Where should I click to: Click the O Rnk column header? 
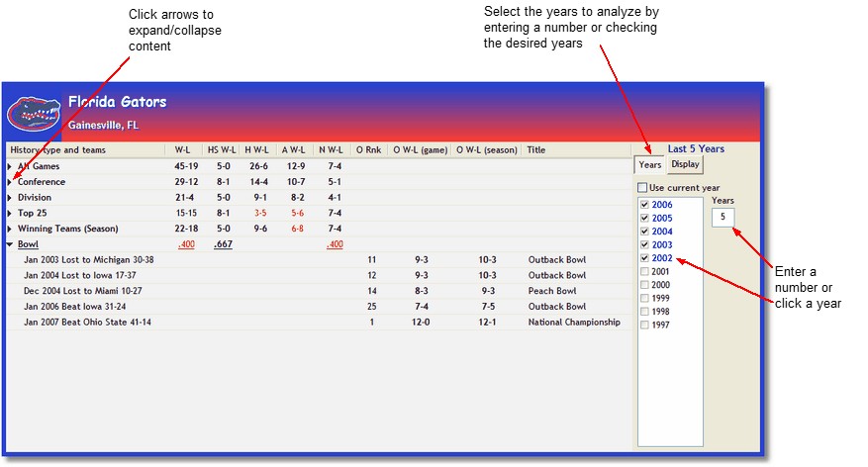(369, 150)
